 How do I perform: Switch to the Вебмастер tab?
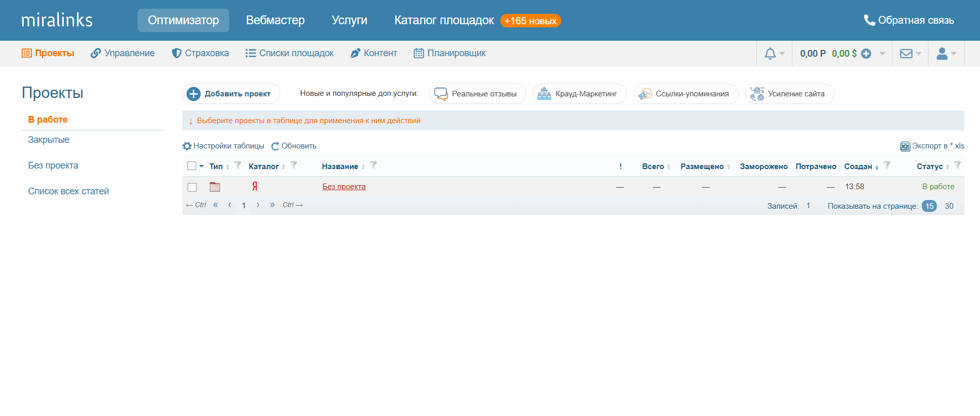click(x=275, y=20)
